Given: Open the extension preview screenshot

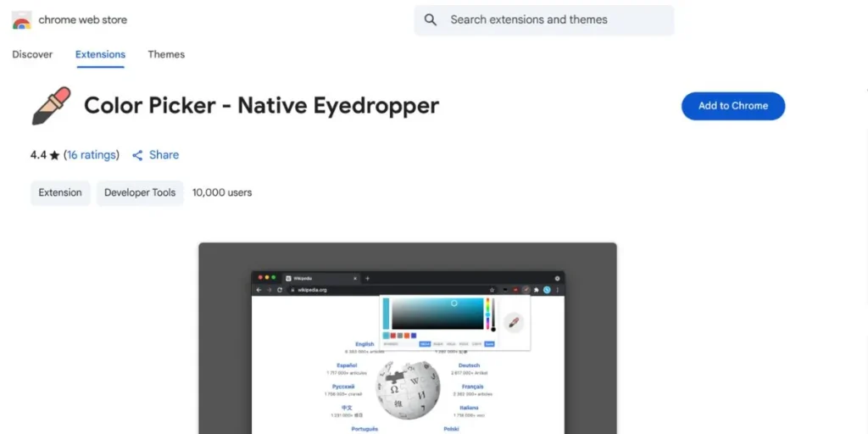Looking at the screenshot, I should [x=408, y=338].
